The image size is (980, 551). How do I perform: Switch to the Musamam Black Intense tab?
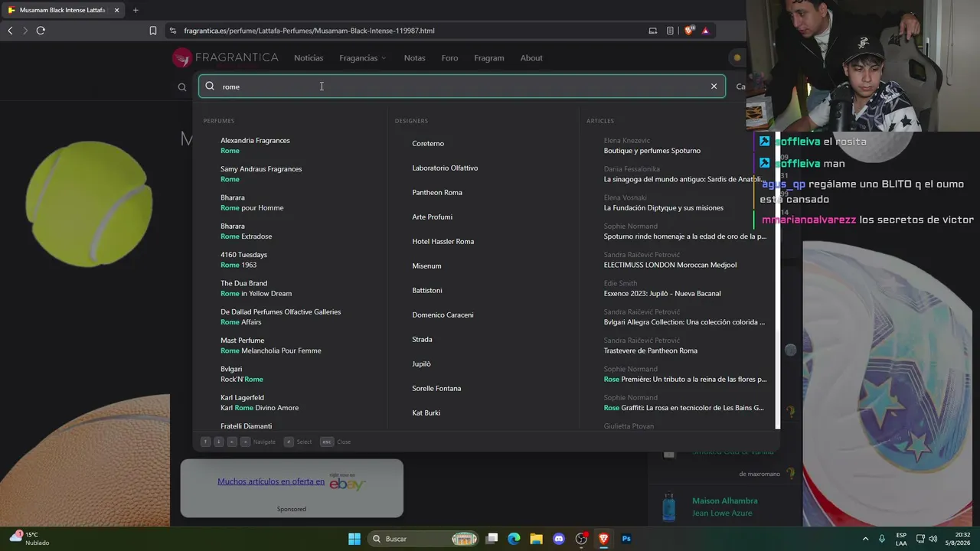[63, 10]
